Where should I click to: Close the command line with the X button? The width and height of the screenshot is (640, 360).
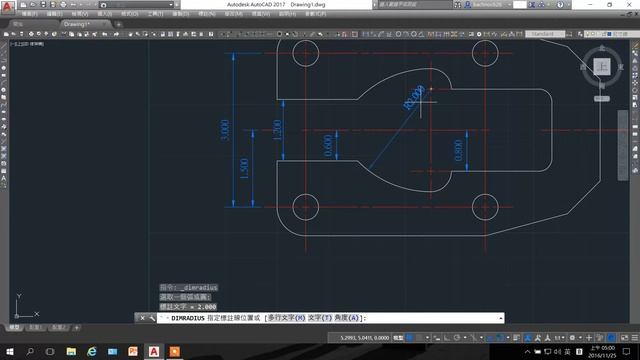(x=142, y=318)
